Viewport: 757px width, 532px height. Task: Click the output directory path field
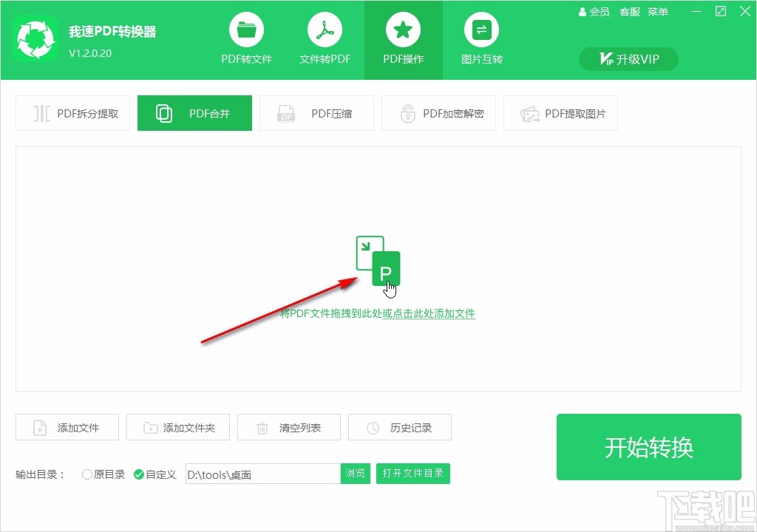coord(262,474)
